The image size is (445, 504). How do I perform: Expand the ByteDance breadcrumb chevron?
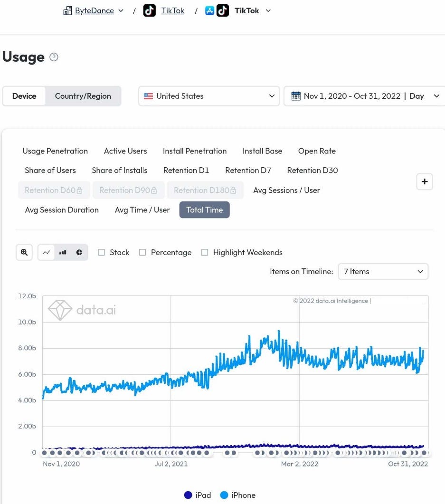pyautogui.click(x=121, y=10)
